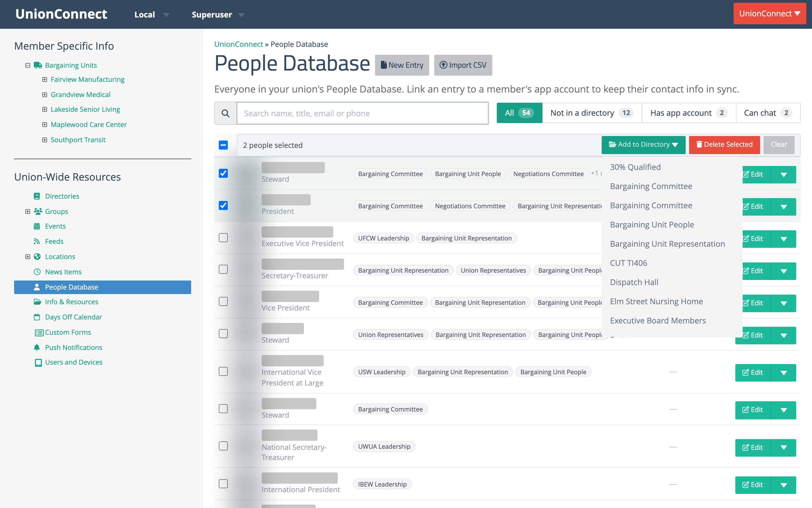Toggle the select-all checkbox in header
Screen dimensions: 812x508
(223, 145)
